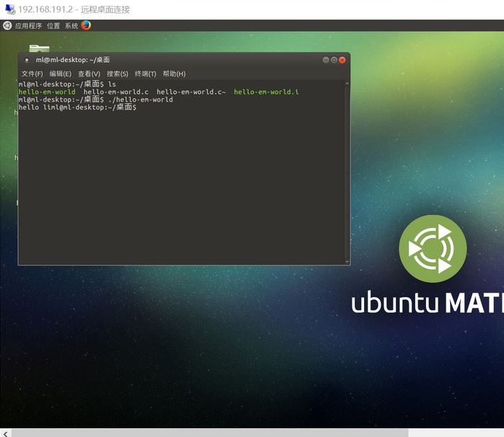Click the terminal's vertical scrollbar
504x437 pixels.
(347, 173)
